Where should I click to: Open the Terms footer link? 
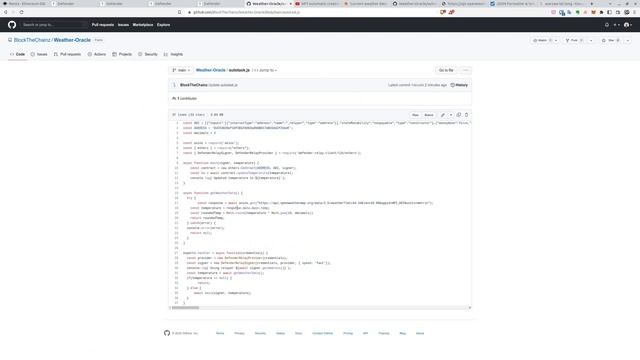tap(220, 333)
